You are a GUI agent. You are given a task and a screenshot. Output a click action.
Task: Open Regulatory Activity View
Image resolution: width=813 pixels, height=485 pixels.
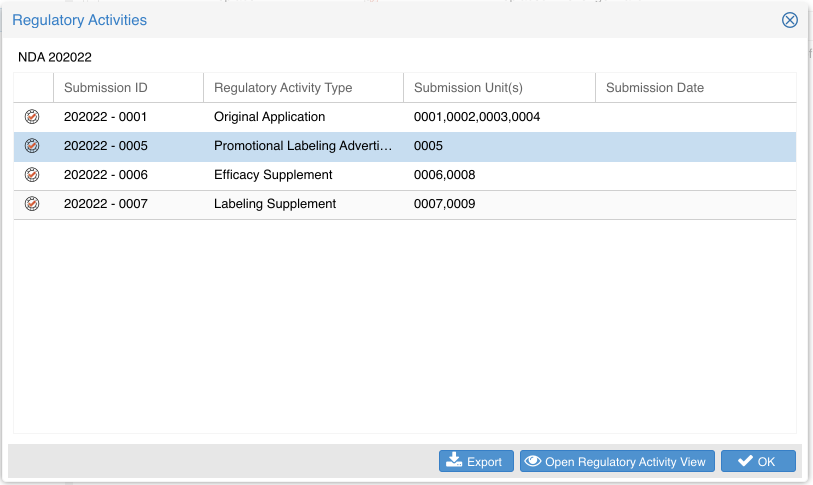[x=617, y=461]
